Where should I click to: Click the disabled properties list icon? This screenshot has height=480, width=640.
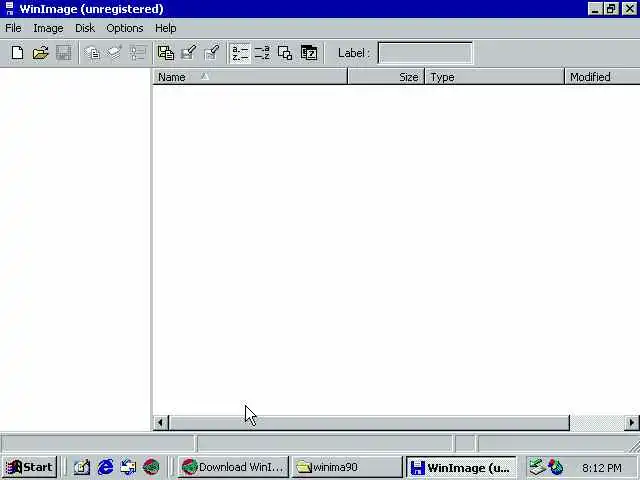click(x=138, y=53)
